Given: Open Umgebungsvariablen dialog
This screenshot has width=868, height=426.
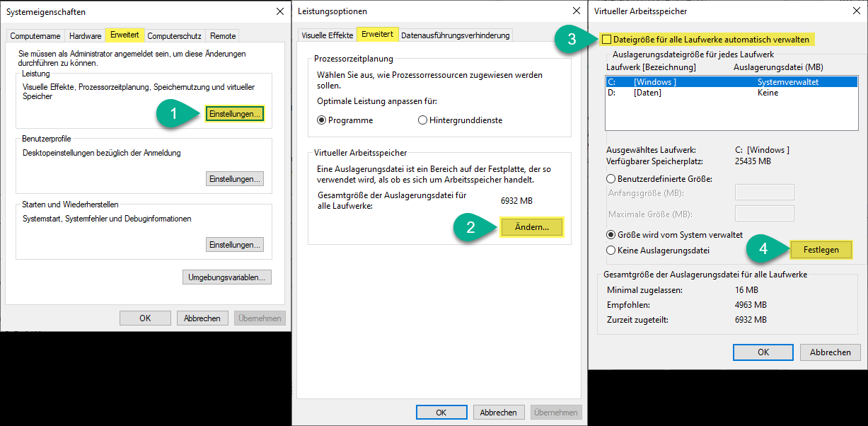Looking at the screenshot, I should click(x=226, y=277).
